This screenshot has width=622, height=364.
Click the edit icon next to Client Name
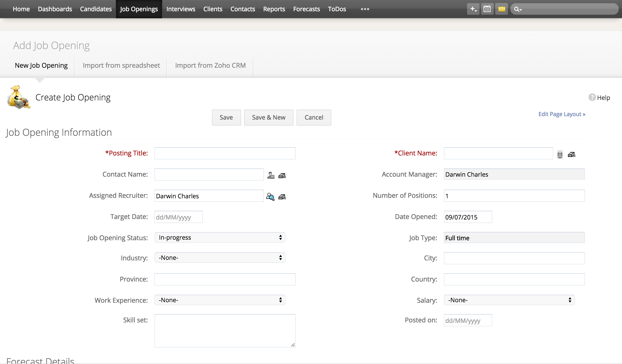[x=572, y=154]
